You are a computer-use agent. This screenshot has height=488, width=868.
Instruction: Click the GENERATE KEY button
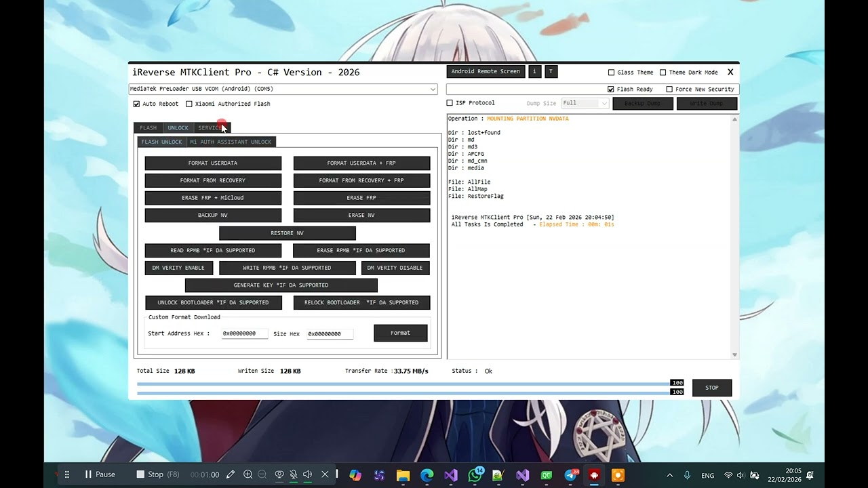pos(281,285)
